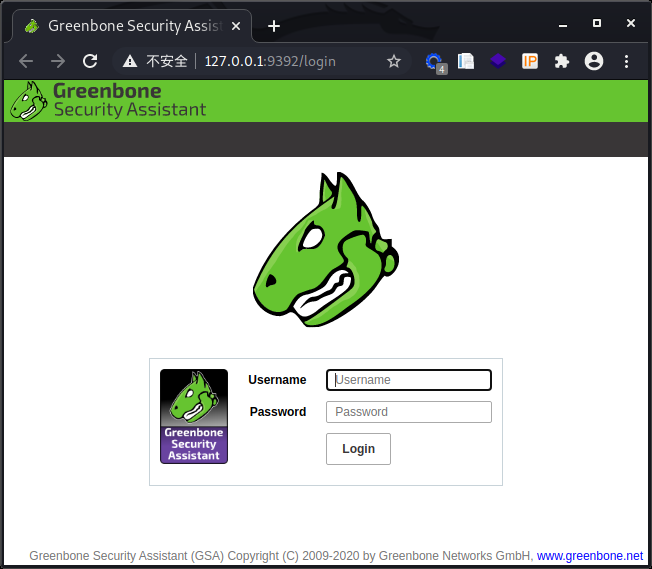The width and height of the screenshot is (652, 569).
Task: Click the Greenbone header logo icon
Action: coord(28,101)
